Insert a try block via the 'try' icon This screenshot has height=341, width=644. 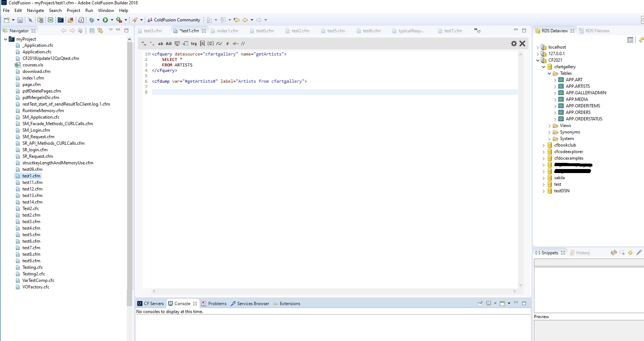point(194,44)
